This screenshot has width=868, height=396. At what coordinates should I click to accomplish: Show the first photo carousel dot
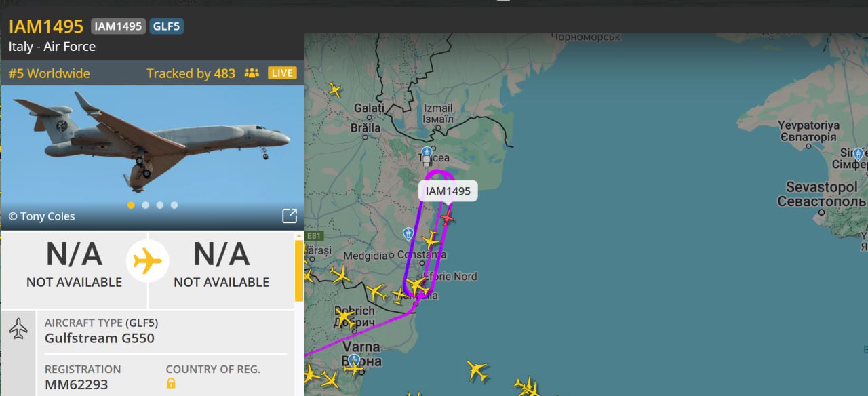click(x=131, y=205)
